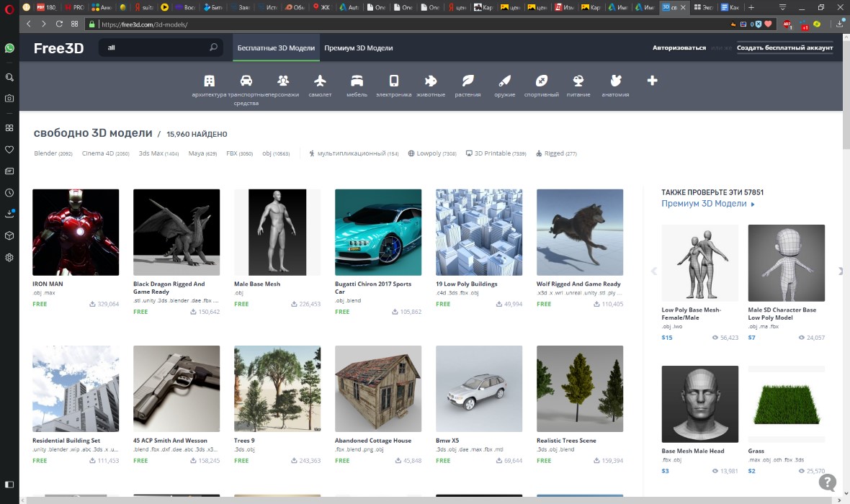This screenshot has width=850, height=504.
Task: Open the characters category icon
Action: [x=283, y=81]
